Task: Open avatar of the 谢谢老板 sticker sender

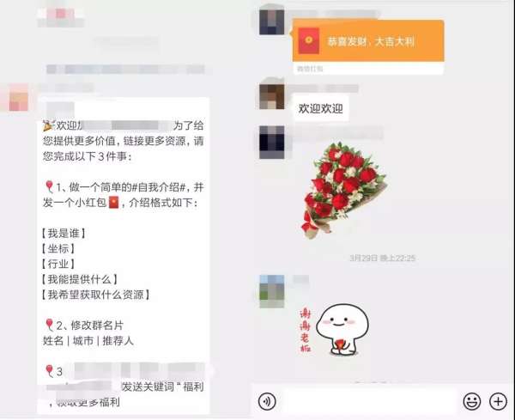Action: [271, 291]
